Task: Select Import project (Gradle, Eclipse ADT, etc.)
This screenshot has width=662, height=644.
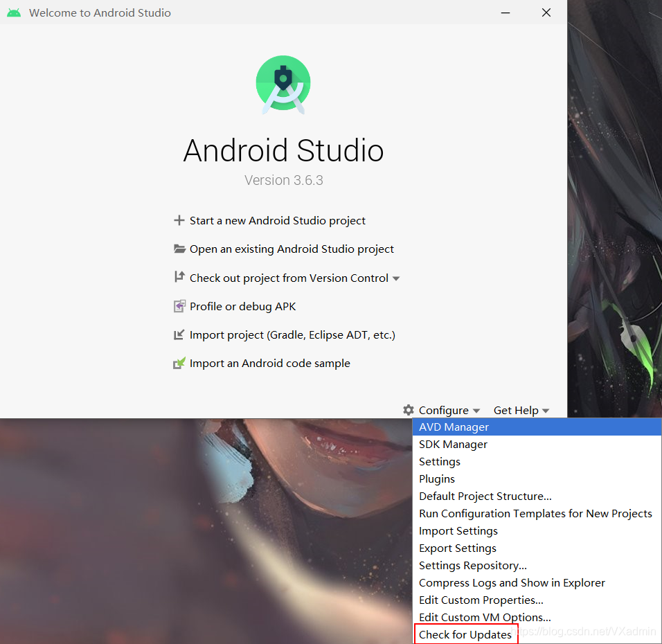Action: pos(292,335)
